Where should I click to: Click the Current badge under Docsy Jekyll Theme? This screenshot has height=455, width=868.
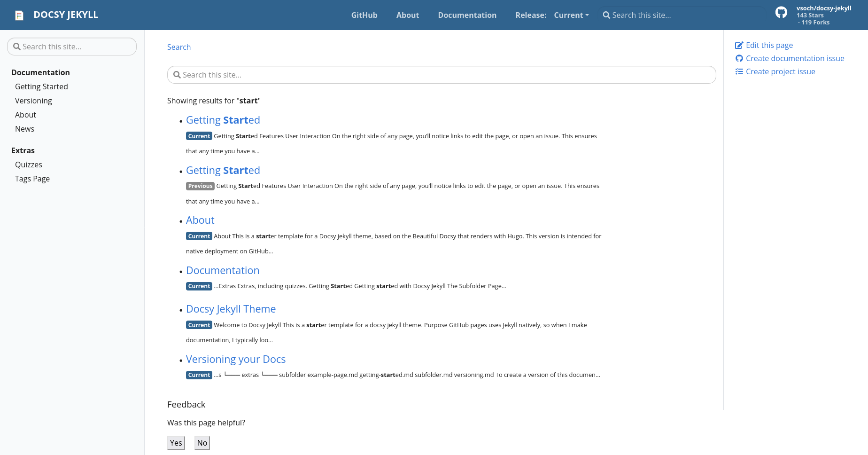click(x=199, y=325)
